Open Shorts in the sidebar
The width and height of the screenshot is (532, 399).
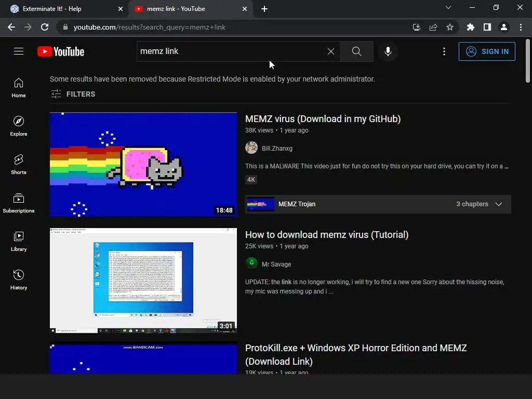(19, 165)
